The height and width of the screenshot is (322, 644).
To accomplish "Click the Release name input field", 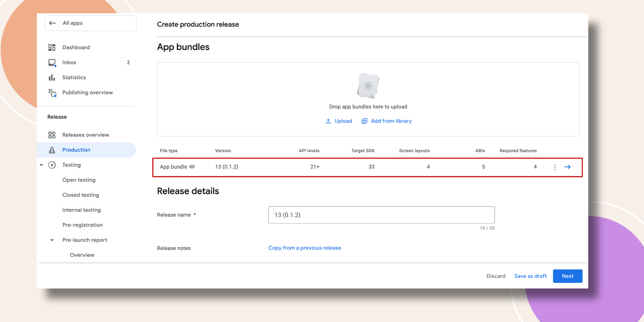I will [x=382, y=215].
